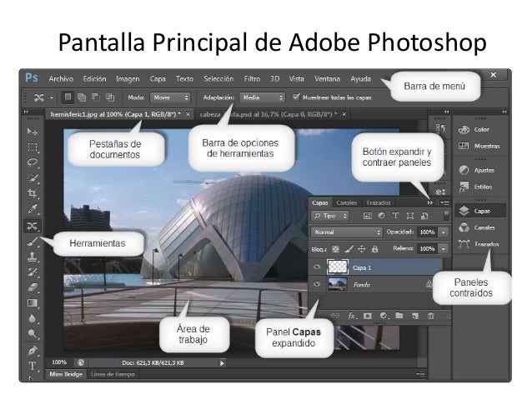Toggle lock image pixels brush icon

349,249
